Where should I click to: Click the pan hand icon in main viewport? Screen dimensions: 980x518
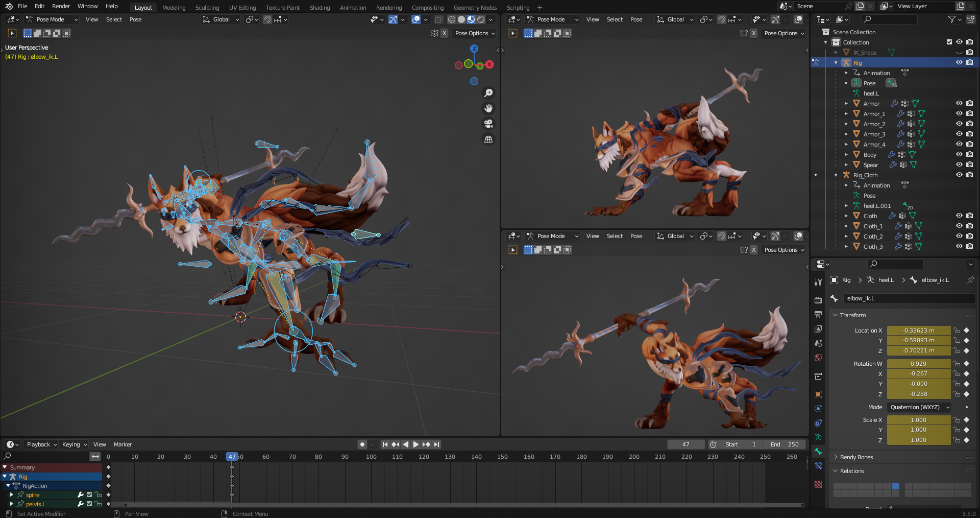pyautogui.click(x=488, y=108)
